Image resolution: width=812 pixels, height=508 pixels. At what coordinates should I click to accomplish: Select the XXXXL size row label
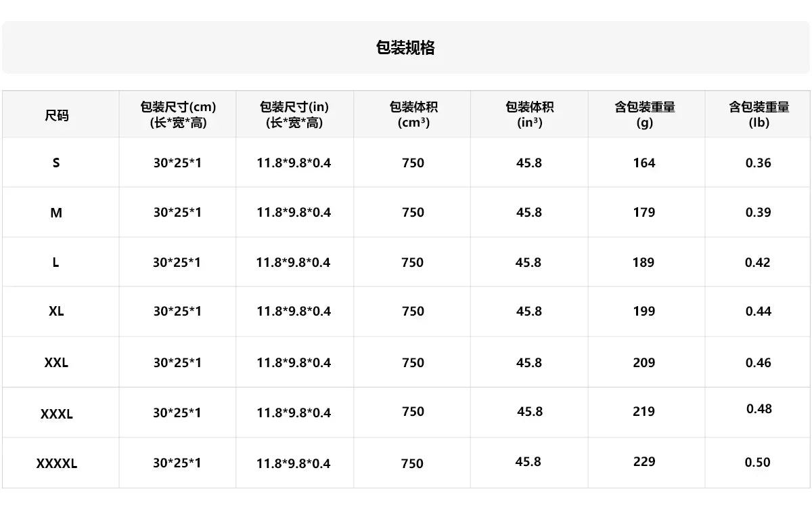[x=57, y=464]
